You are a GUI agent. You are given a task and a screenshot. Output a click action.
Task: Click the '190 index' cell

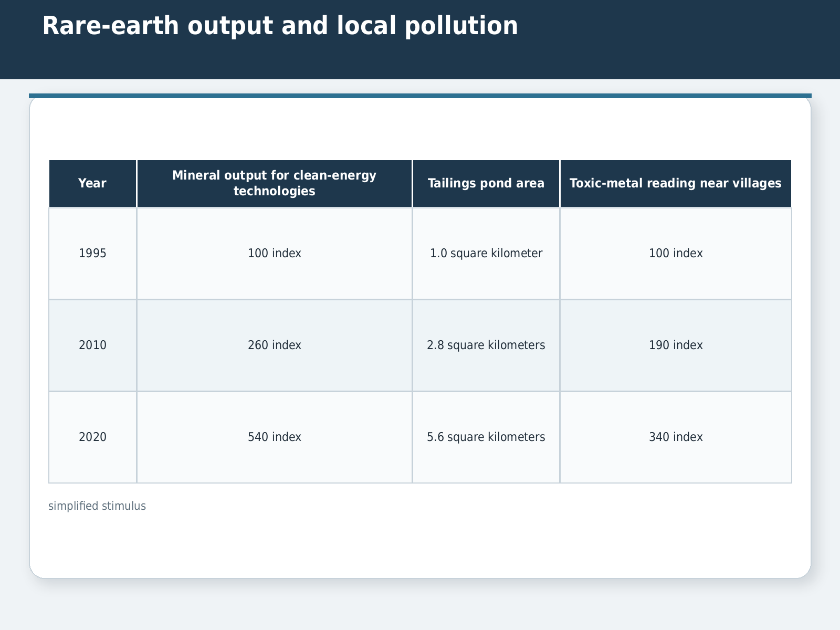676,345
